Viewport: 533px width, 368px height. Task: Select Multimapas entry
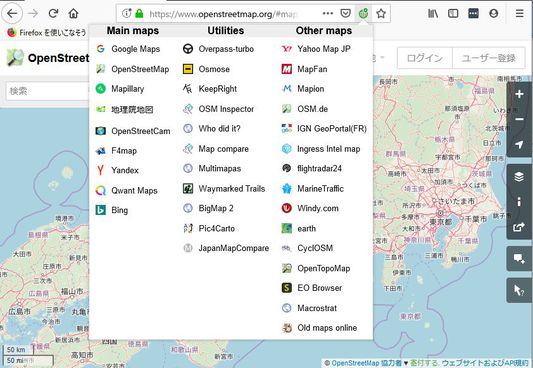pos(212,168)
